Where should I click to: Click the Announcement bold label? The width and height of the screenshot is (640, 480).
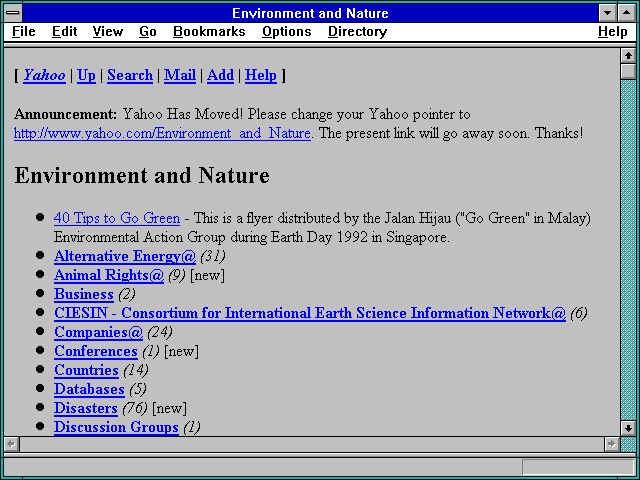66,114
